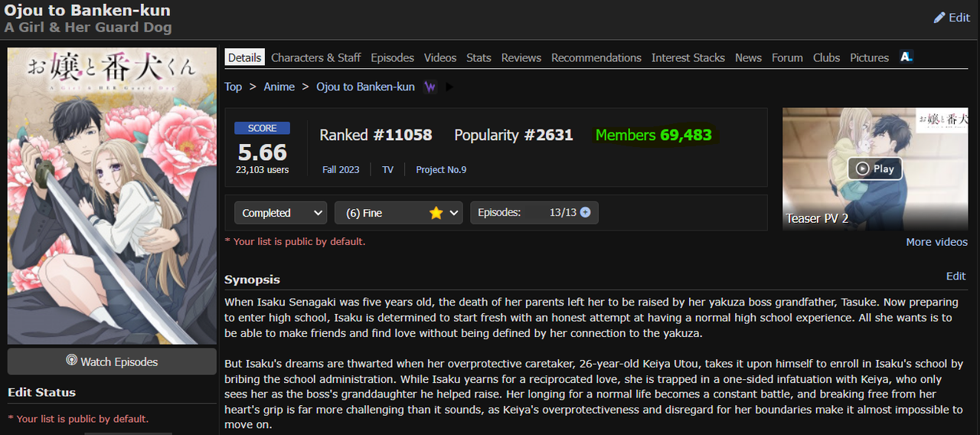Open the Clubs tab
The height and width of the screenshot is (435, 980).
[826, 57]
